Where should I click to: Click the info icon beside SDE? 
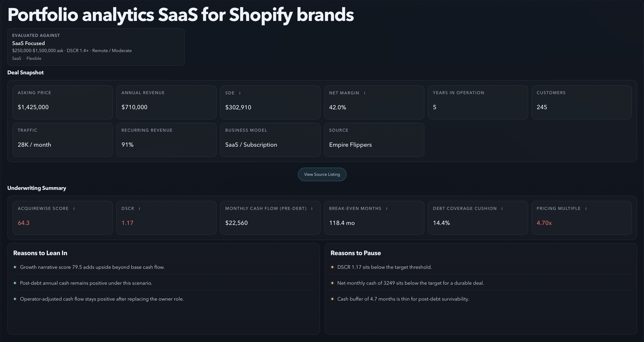click(x=240, y=93)
